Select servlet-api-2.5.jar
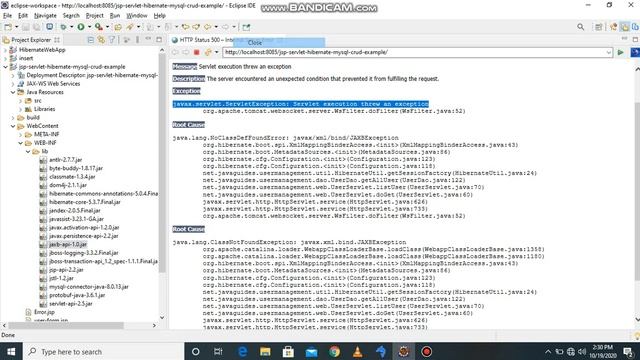Image resolution: width=640 pixels, height=360 pixels. tap(70, 304)
